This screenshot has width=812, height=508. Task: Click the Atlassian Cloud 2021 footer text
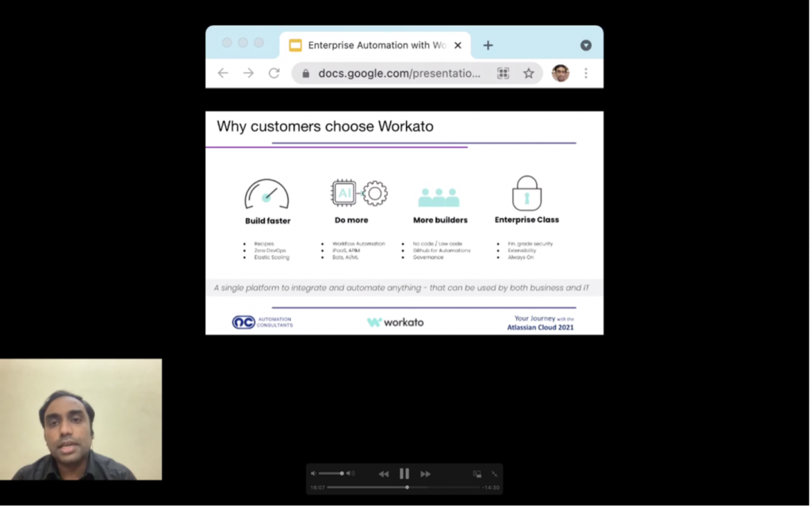540,327
